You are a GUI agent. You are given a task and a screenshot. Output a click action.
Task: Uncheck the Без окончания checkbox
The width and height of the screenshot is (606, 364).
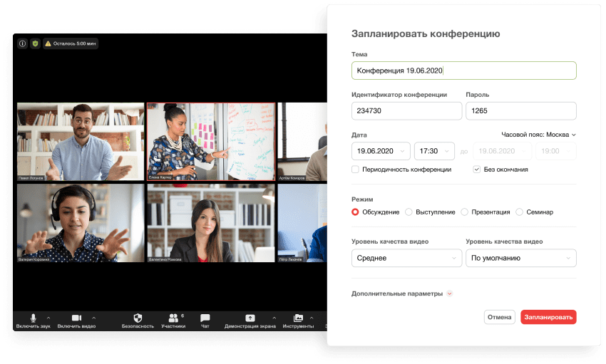tap(477, 170)
